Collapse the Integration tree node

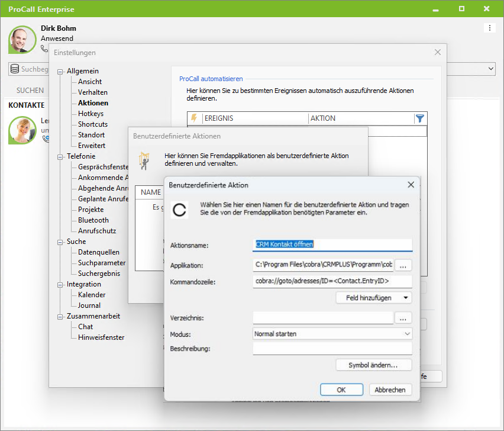(x=60, y=285)
